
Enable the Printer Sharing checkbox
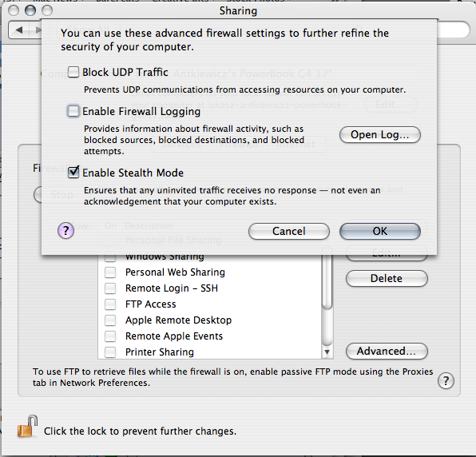pyautogui.click(x=110, y=352)
